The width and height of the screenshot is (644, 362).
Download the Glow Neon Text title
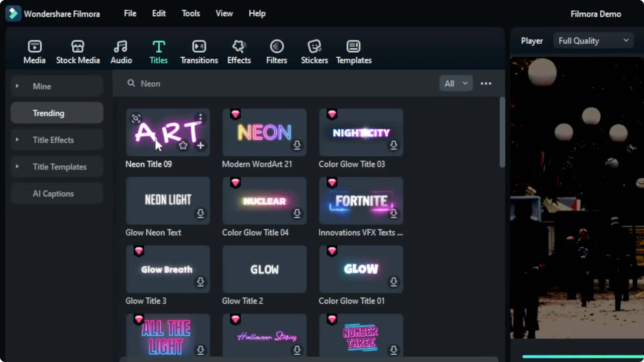200,214
